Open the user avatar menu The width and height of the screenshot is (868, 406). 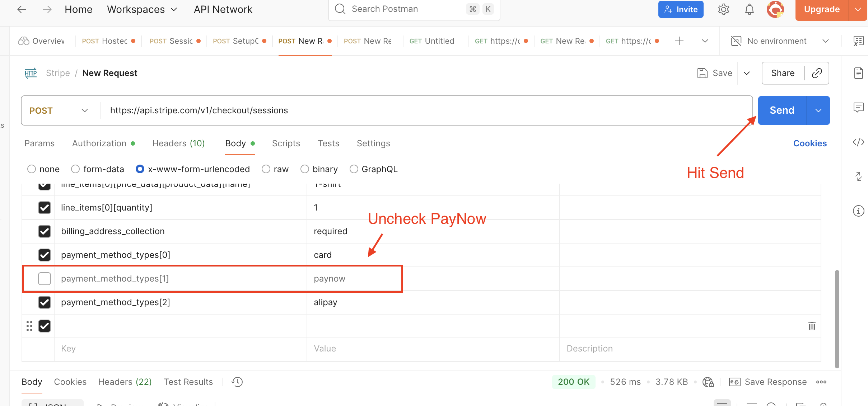[x=775, y=9]
